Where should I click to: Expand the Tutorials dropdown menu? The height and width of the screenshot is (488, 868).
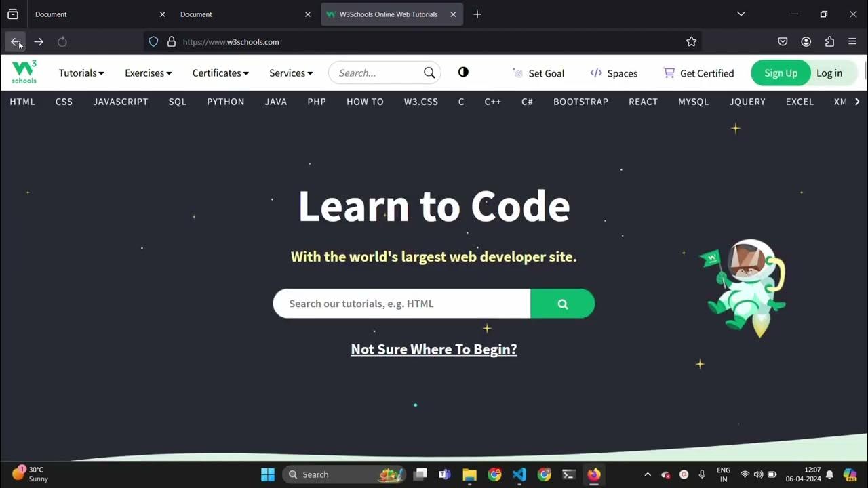point(81,73)
